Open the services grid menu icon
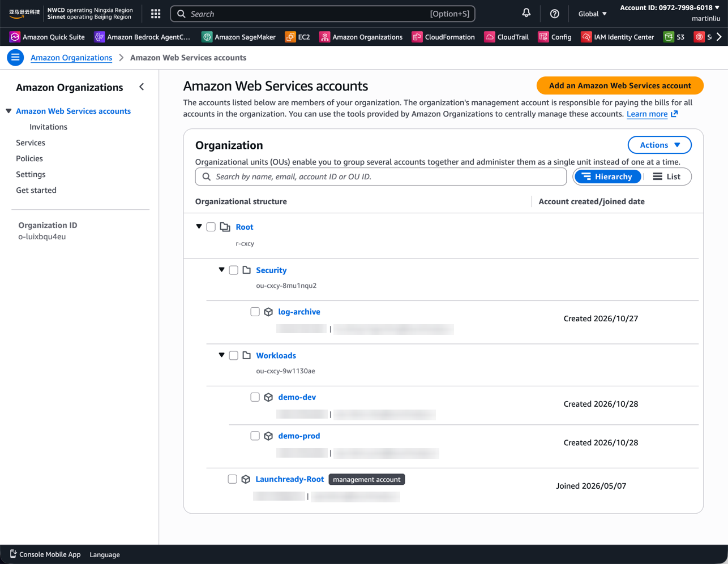 pyautogui.click(x=156, y=14)
